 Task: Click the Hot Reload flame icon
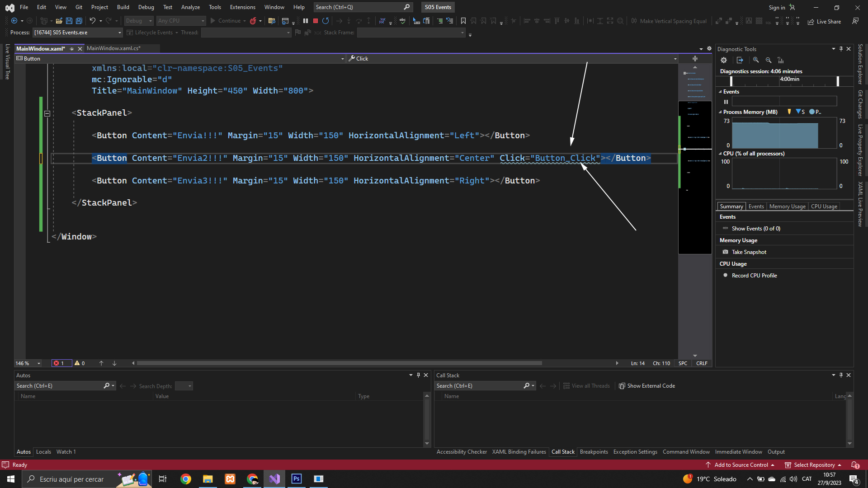(x=253, y=21)
